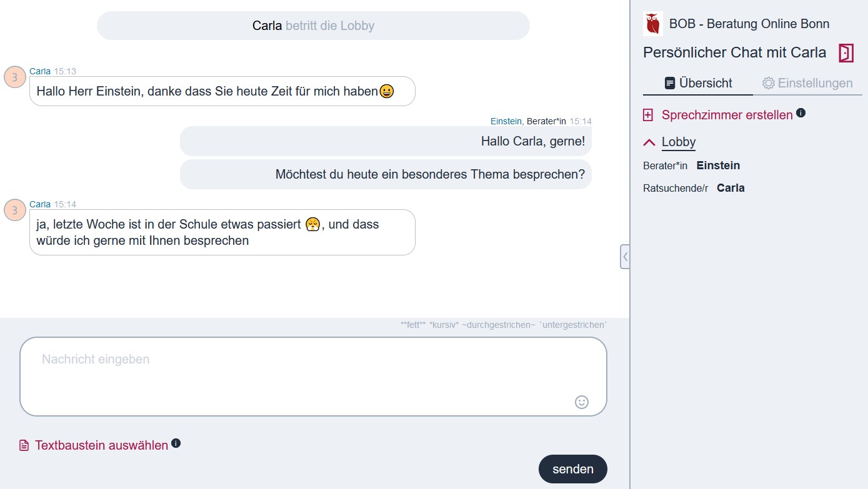868x489 pixels.
Task: Click Einstein in the Berater*in row
Action: click(x=718, y=165)
